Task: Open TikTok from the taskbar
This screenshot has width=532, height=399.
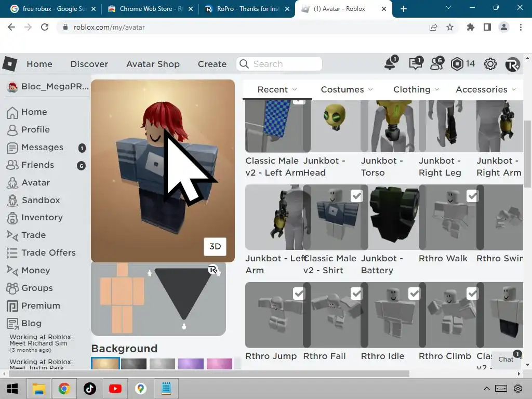Action: pyautogui.click(x=90, y=389)
